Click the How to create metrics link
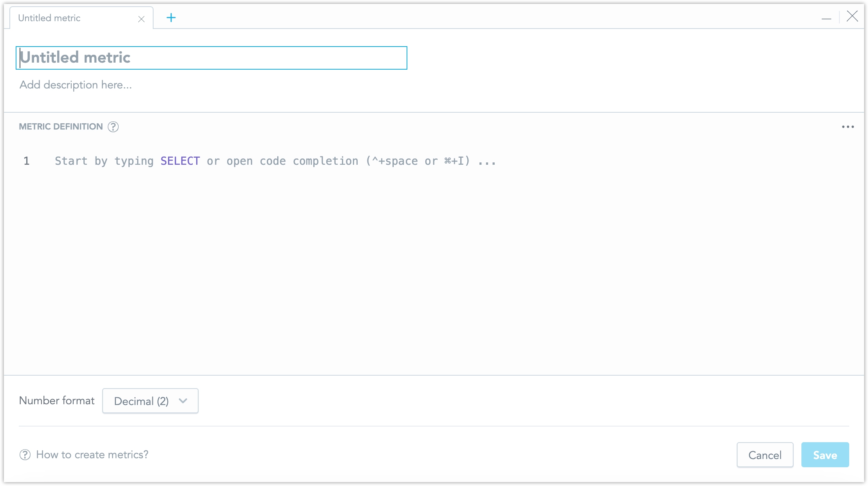Viewport: 868px width, 486px height. [x=92, y=454]
